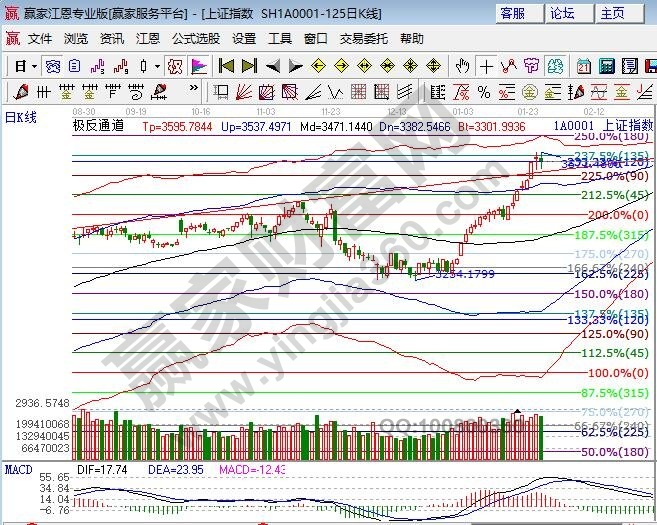Viewport: 657px width, 525px height.
Task: Click the 论坛 button
Action: pos(562,13)
